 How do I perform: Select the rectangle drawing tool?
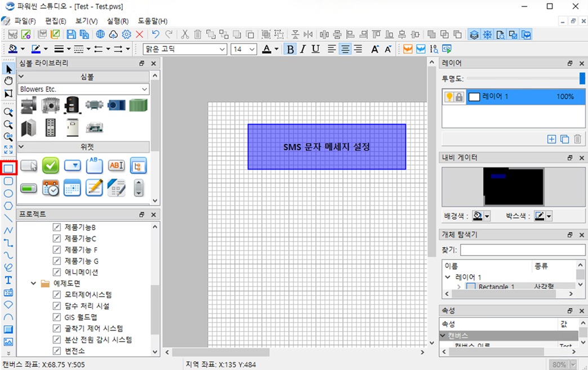coord(8,168)
